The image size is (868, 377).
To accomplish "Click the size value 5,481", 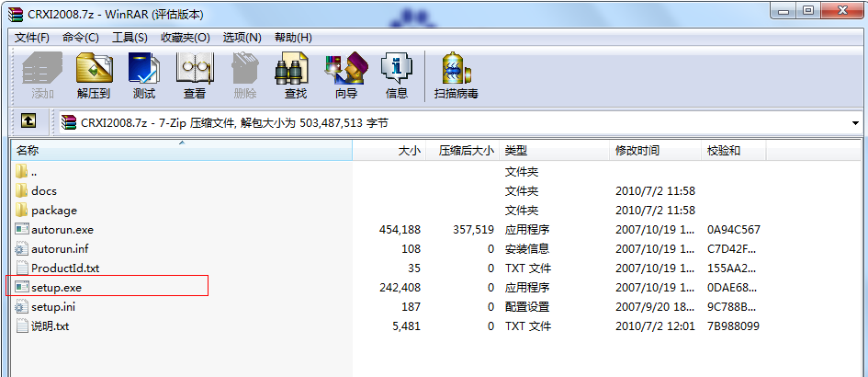I will 406,326.
